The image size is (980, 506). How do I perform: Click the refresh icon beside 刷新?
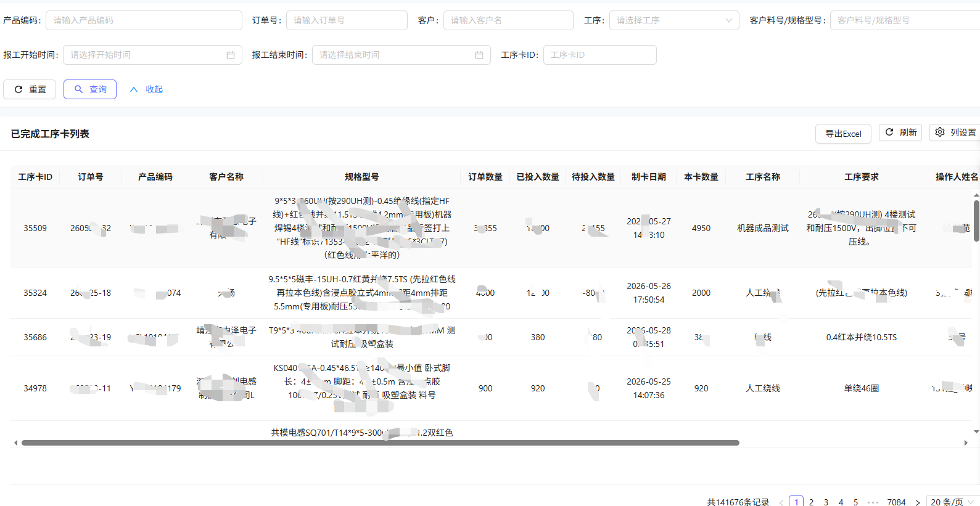pos(889,132)
